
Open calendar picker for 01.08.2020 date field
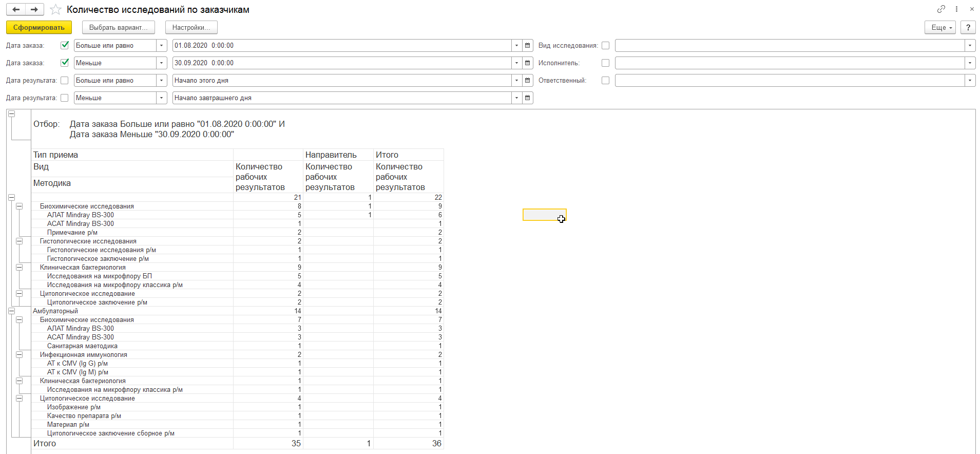pyautogui.click(x=527, y=46)
